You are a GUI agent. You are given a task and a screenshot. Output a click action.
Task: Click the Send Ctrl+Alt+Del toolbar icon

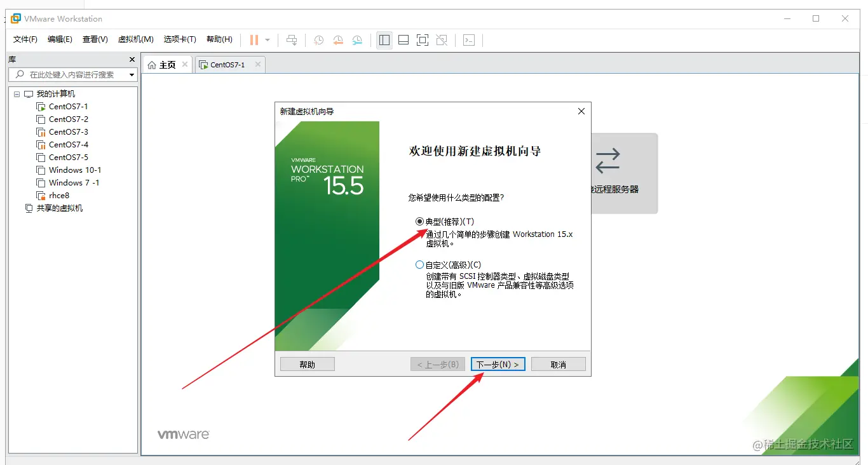[x=292, y=40]
